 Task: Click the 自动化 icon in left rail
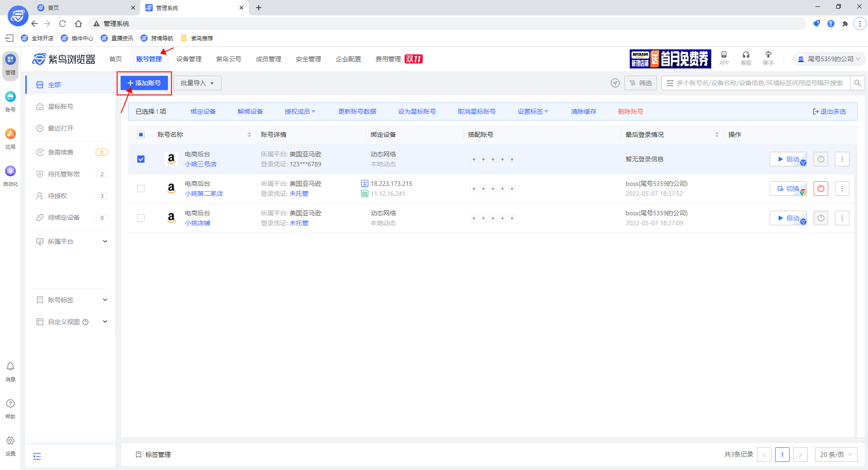[x=10, y=174]
